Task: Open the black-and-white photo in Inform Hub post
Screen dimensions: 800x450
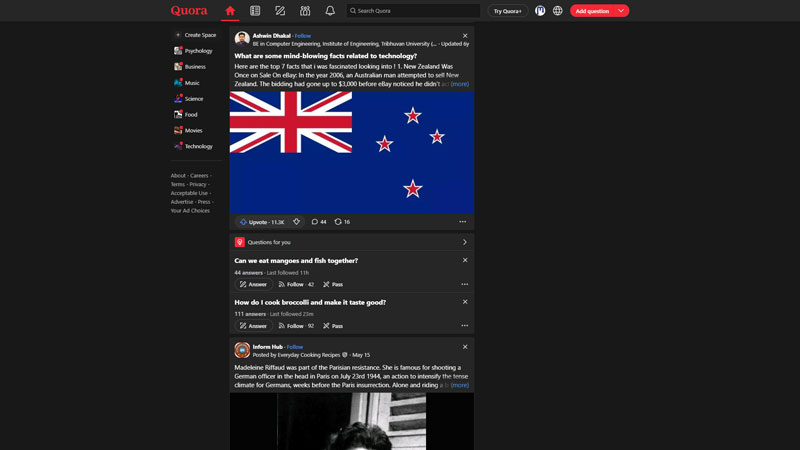Action: tap(352, 421)
